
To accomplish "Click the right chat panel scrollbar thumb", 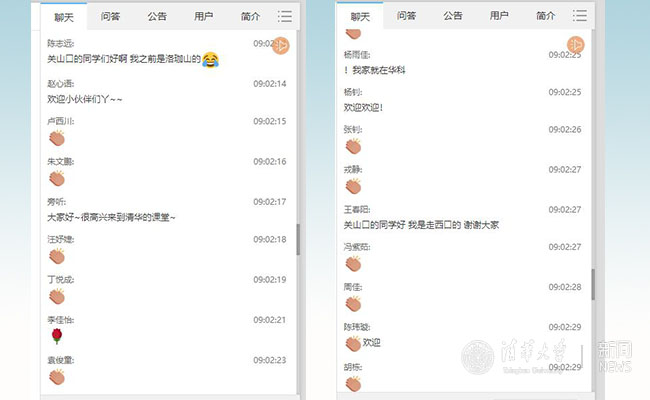I will [592, 284].
